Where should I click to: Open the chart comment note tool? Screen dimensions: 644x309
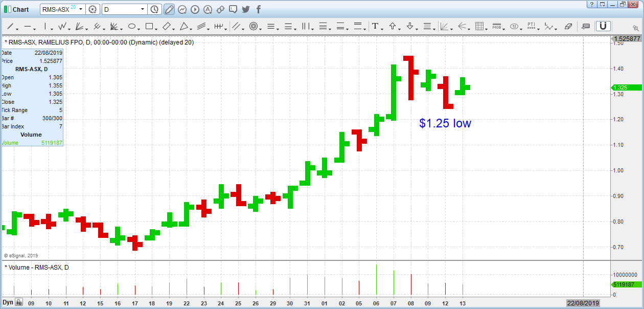[586, 26]
